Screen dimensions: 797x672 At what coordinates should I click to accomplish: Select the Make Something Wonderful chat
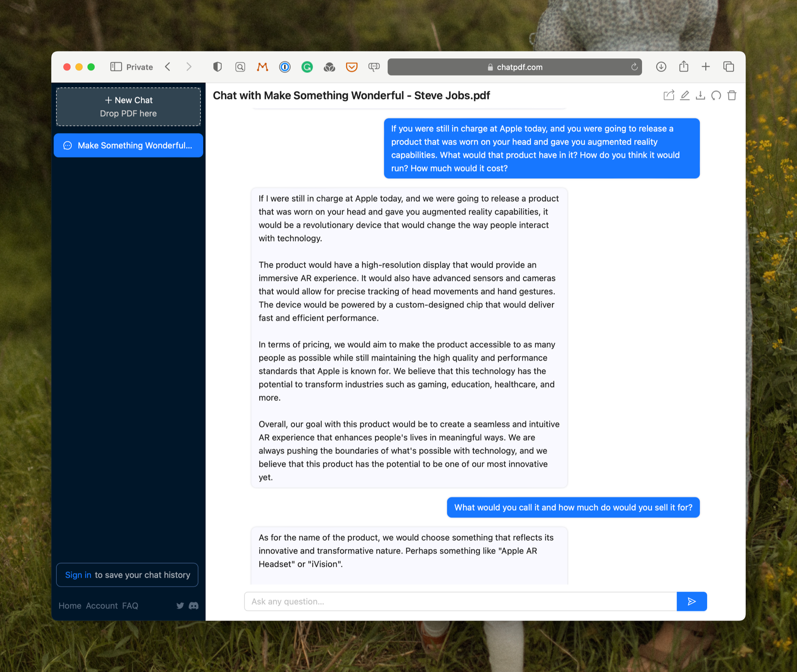[x=128, y=145]
